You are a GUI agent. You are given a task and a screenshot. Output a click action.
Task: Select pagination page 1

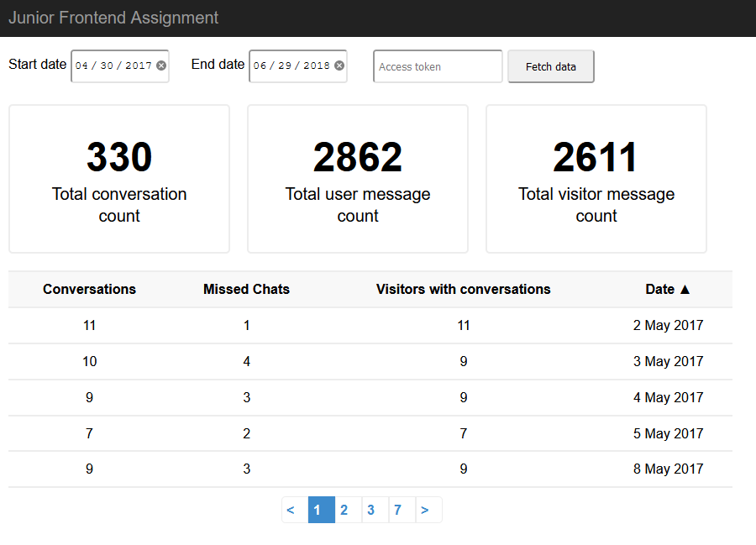pyautogui.click(x=322, y=510)
